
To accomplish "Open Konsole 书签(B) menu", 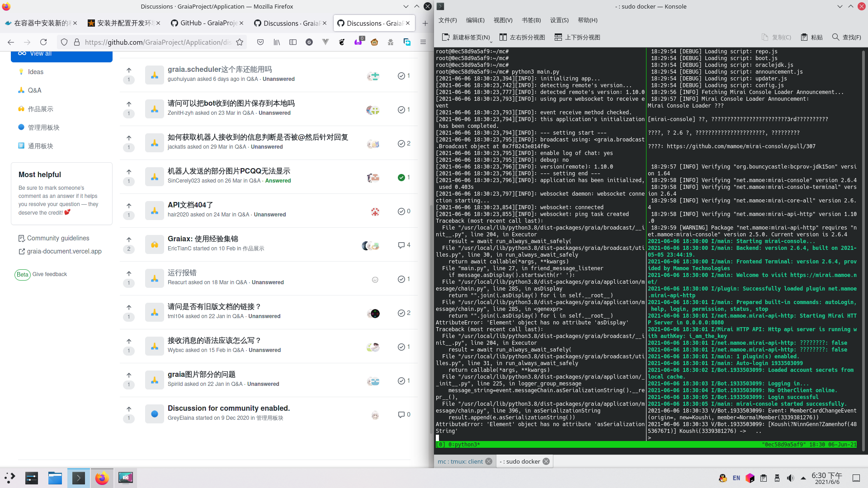I will [531, 20].
